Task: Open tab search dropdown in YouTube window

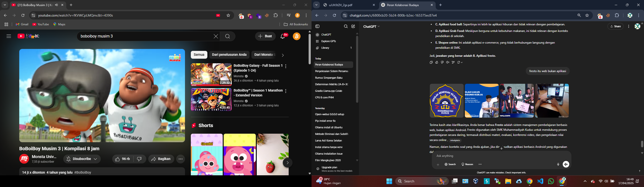Action: coord(5,5)
